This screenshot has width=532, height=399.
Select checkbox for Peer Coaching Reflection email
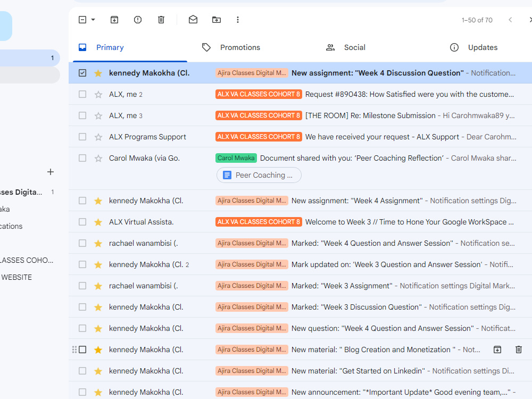82,158
